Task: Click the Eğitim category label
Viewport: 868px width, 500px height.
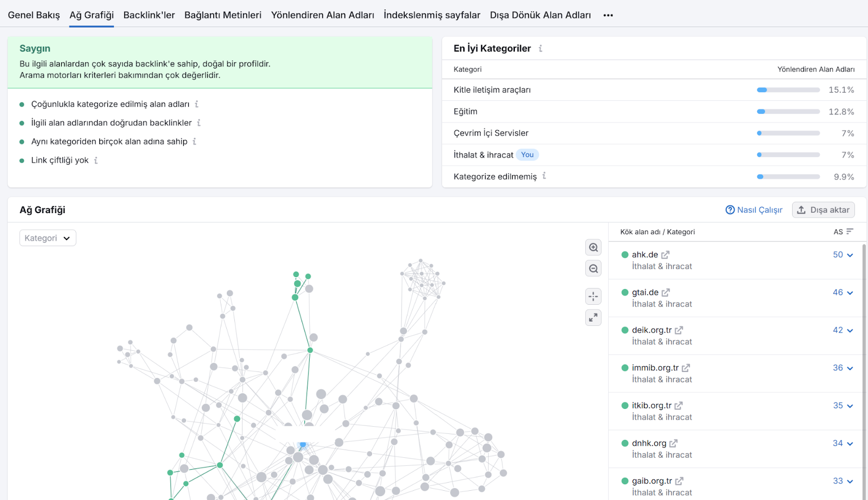Action: 465,112
